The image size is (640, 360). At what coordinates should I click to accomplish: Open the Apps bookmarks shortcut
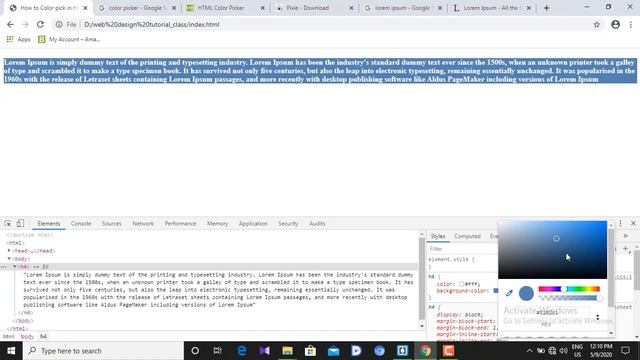pyautogui.click(x=18, y=39)
